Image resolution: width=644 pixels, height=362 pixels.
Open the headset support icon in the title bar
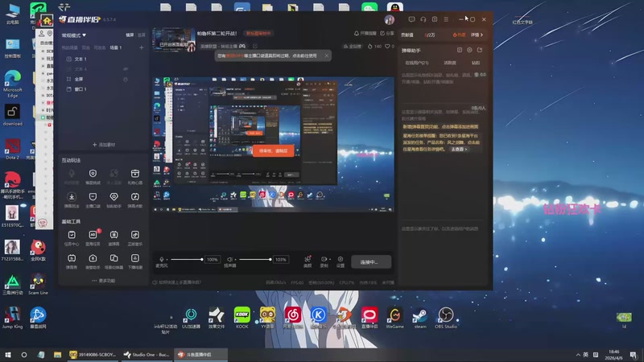coord(423,19)
